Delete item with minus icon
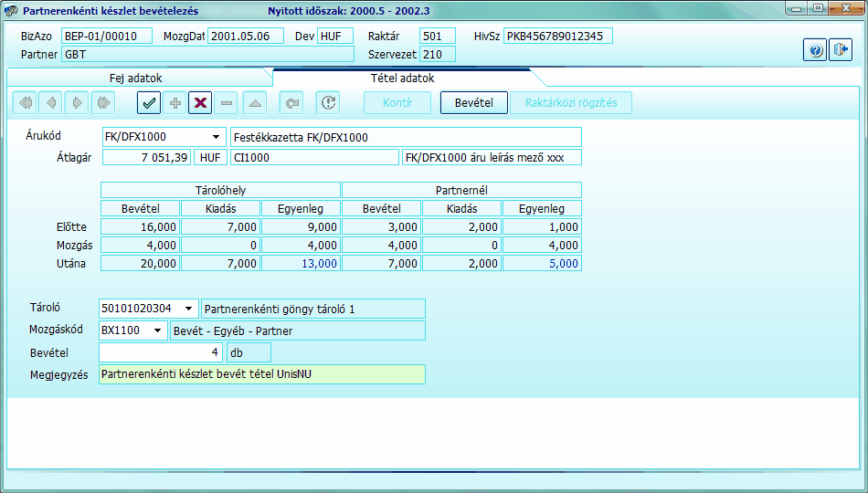Viewport: 868px width, 493px height. tap(226, 103)
